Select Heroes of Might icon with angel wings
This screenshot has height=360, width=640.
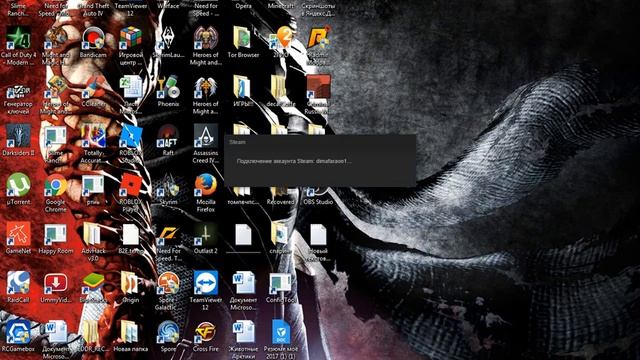[x=205, y=88]
